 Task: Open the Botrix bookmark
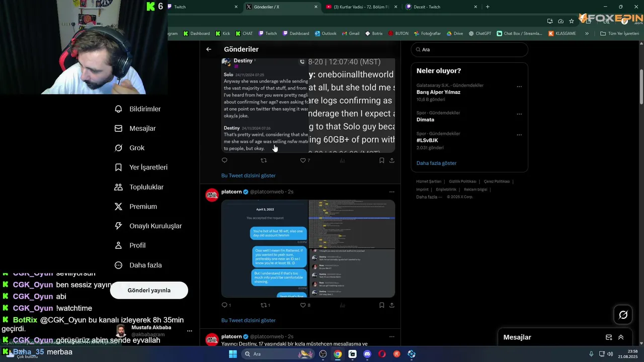tap(374, 34)
